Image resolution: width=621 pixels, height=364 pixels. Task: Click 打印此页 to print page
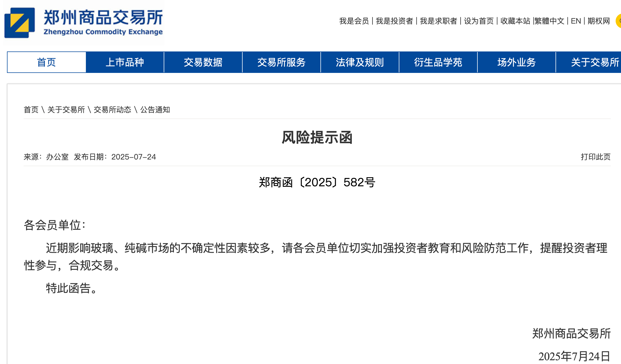(x=596, y=157)
